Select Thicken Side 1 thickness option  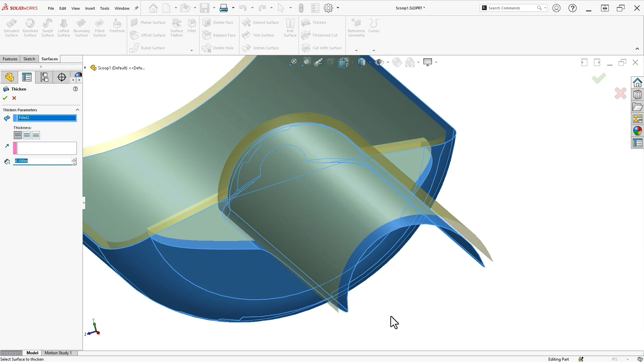(x=18, y=135)
